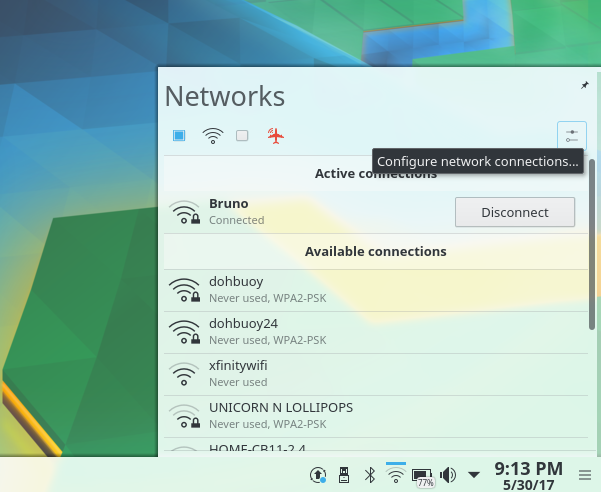
Task: Open the software updates tray icon
Action: pyautogui.click(x=318, y=475)
